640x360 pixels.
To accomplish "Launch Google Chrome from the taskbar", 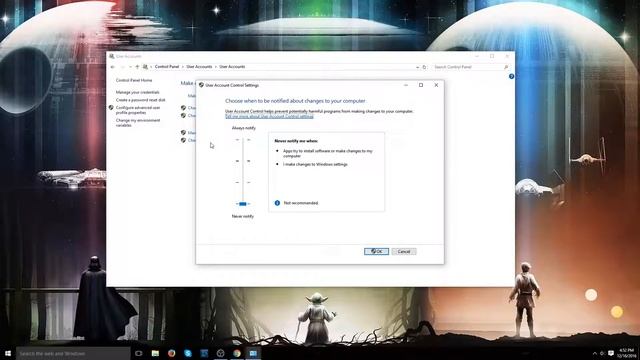I will click(237, 353).
